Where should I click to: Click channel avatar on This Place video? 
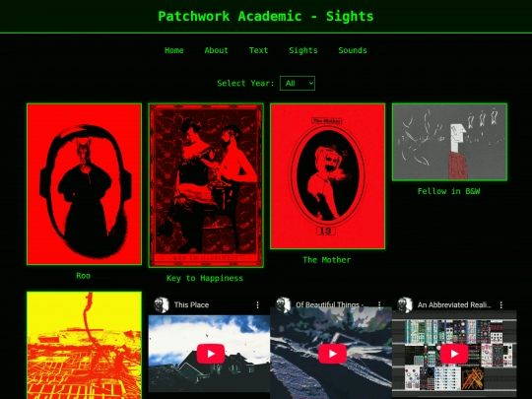(162, 304)
